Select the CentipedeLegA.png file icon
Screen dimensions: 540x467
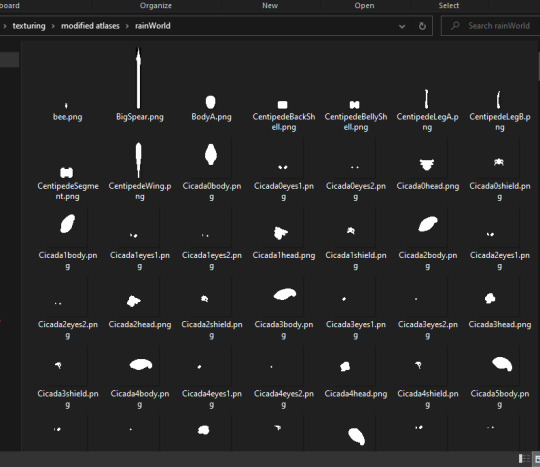coord(426,99)
